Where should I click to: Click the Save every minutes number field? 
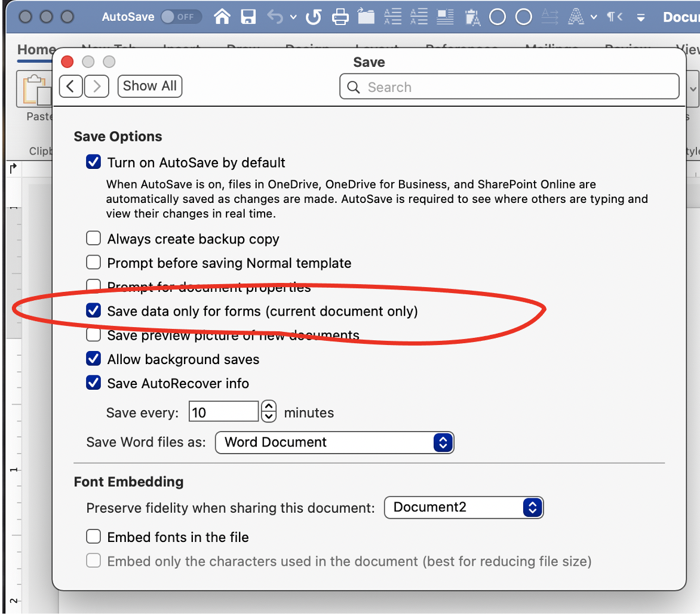coord(223,412)
